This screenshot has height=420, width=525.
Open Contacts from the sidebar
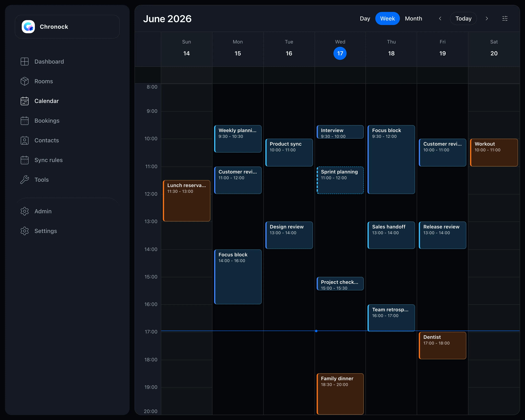[x=47, y=141]
